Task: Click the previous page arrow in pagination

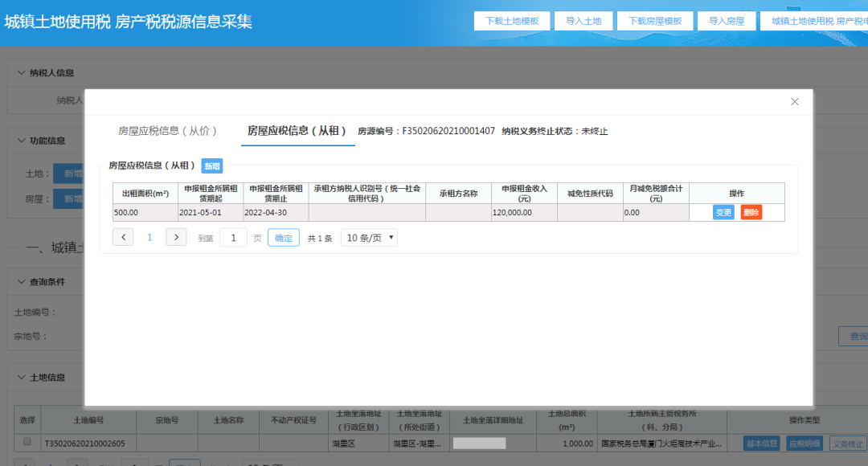Action: point(123,237)
